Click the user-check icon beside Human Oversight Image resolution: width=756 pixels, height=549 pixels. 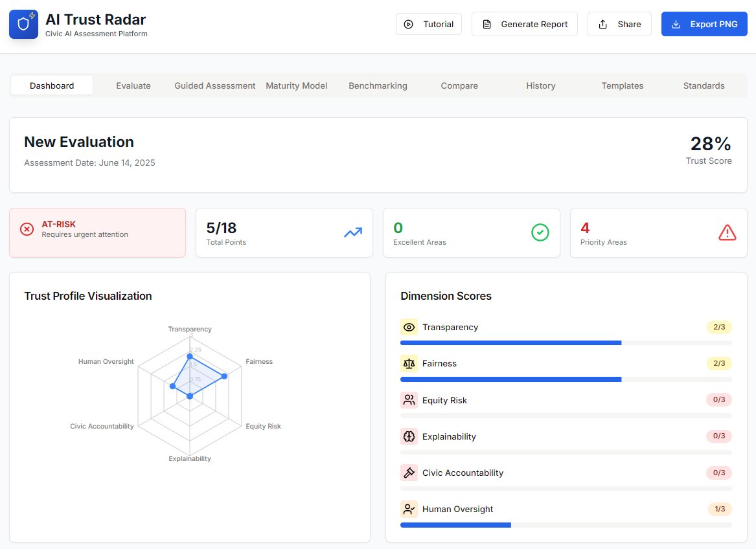pos(409,509)
